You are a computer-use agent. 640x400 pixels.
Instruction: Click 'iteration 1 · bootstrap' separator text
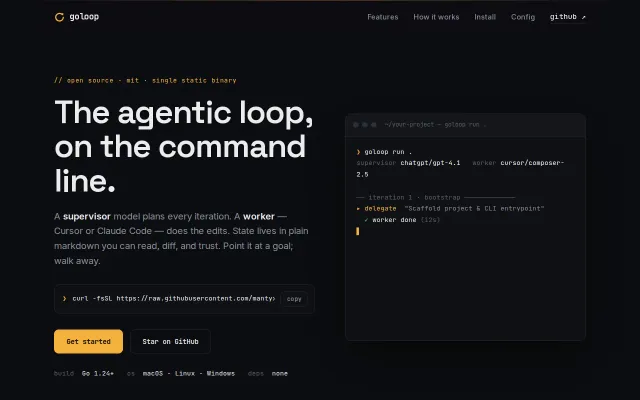pyautogui.click(x=414, y=198)
